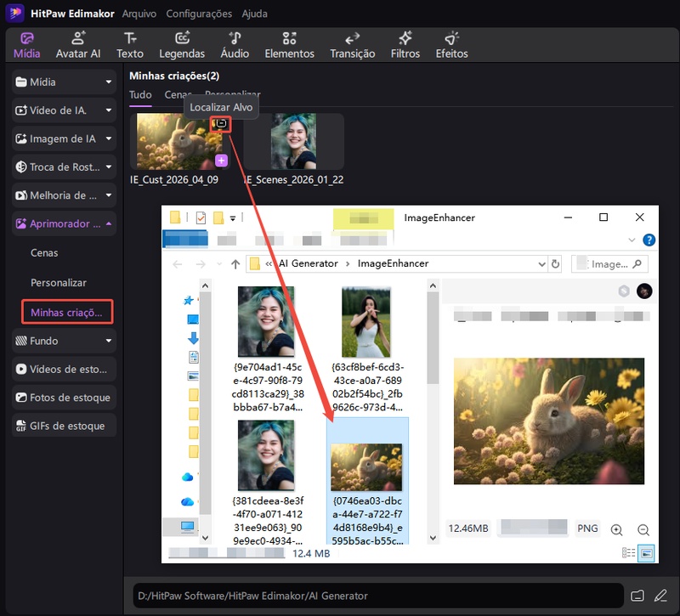Zoom in on the preview image
680x616 pixels.
617,529
